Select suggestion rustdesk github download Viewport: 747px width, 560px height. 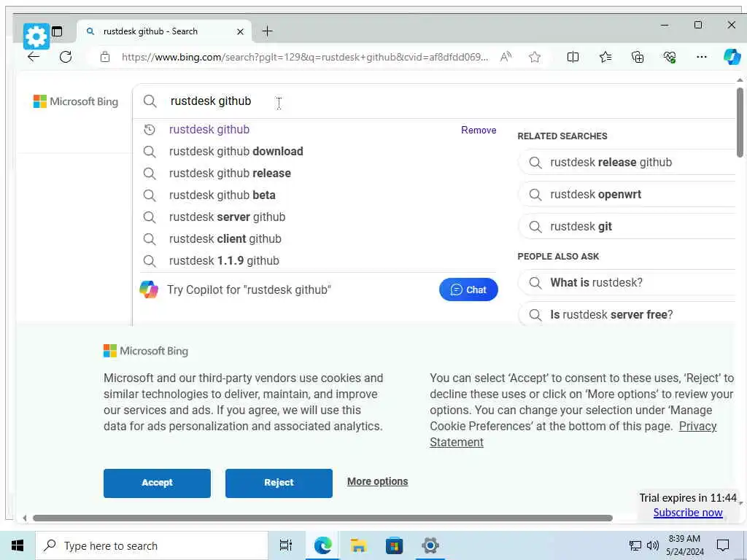pos(320,152)
